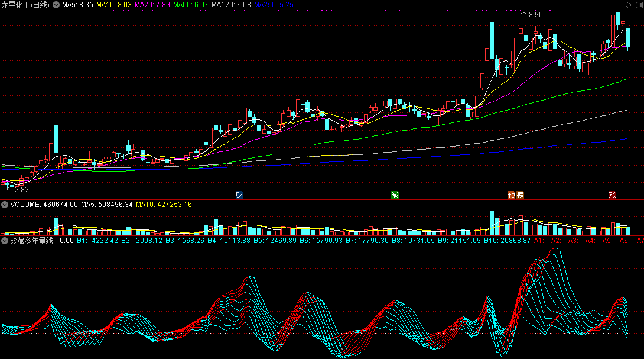The height and width of the screenshot is (359, 644).
Task: Click the red A5: - value
Action: click(x=610, y=241)
